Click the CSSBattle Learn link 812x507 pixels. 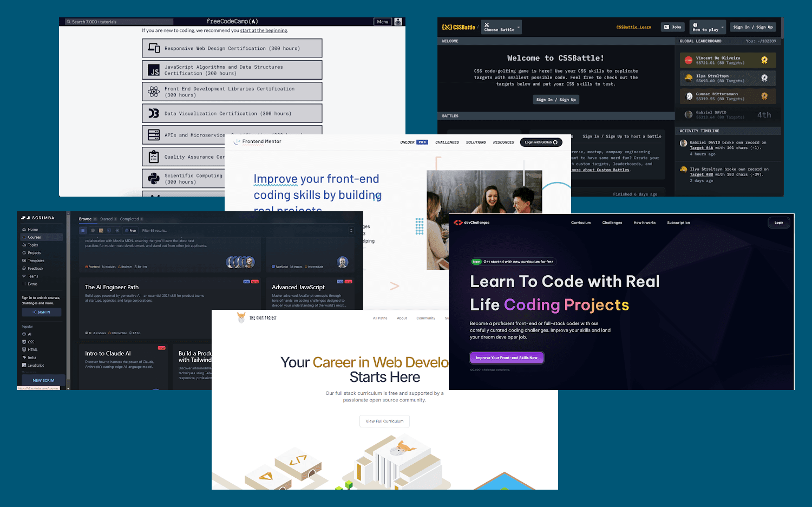[633, 27]
